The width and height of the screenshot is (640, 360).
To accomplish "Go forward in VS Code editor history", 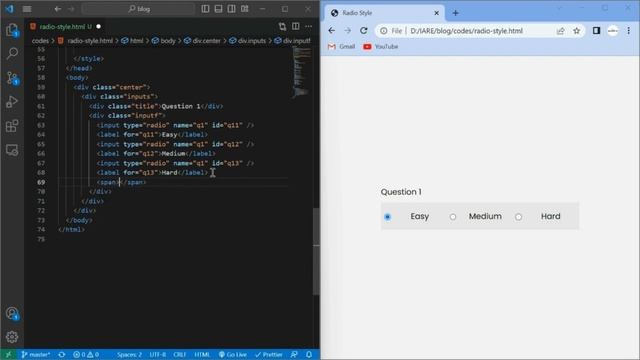I will (71, 9).
